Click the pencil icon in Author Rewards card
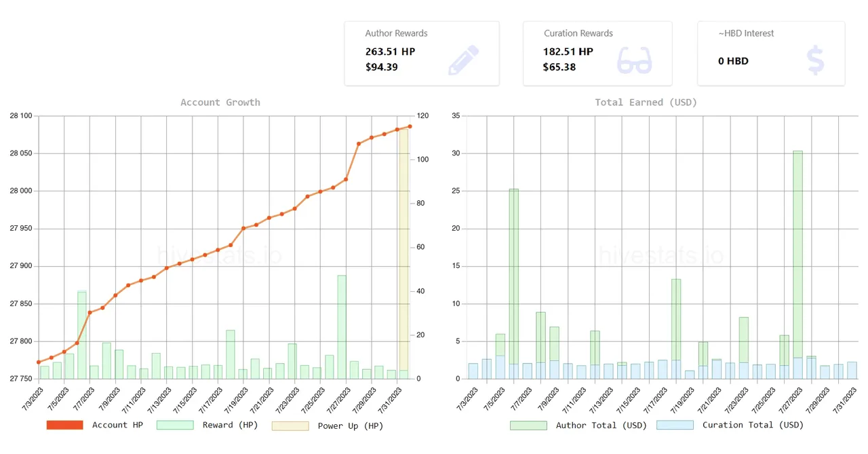Screen dimensions: 868x454 pos(464,60)
